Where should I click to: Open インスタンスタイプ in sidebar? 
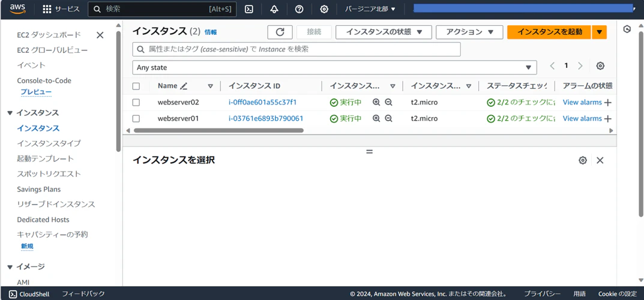tap(49, 143)
